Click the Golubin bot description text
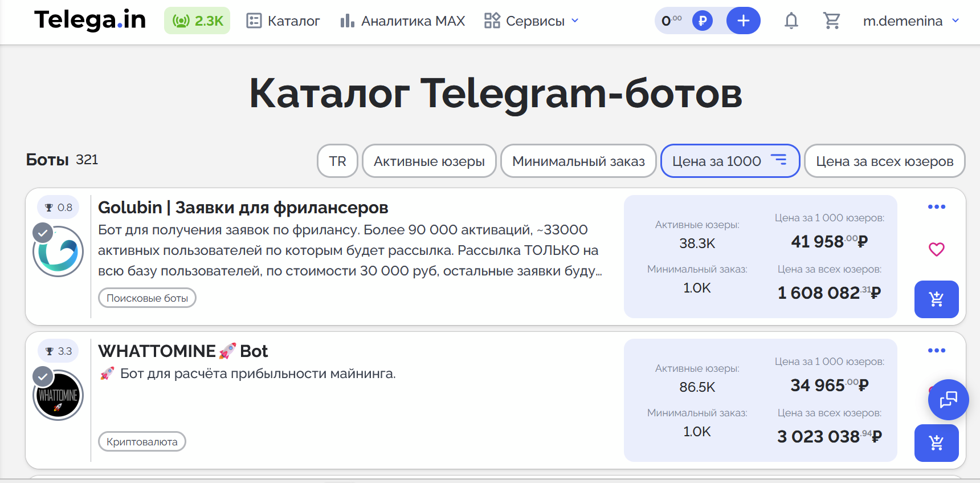The height and width of the screenshot is (483, 980). (x=350, y=250)
